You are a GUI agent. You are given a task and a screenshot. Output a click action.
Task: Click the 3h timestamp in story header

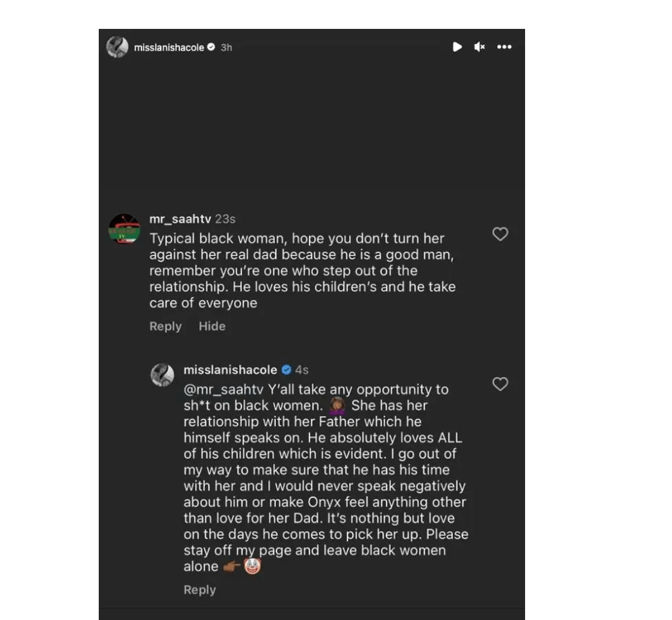[226, 48]
